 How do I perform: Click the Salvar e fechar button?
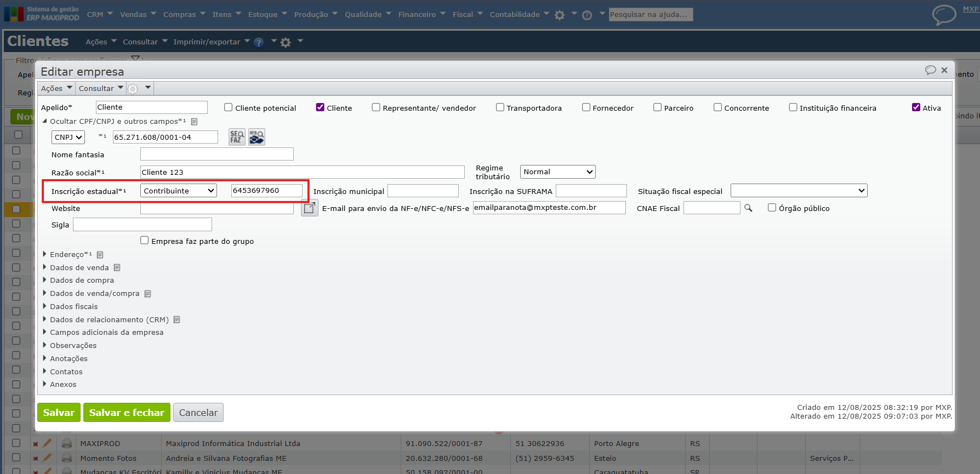pyautogui.click(x=127, y=413)
